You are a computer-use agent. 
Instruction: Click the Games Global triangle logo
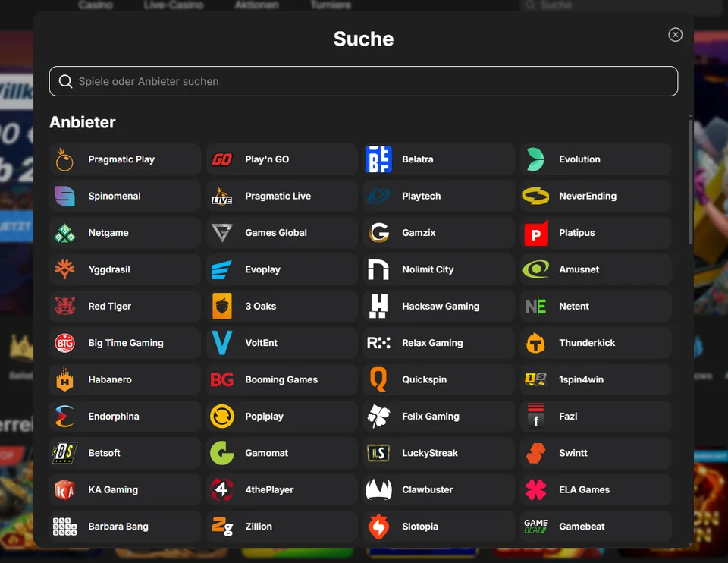pyautogui.click(x=222, y=233)
